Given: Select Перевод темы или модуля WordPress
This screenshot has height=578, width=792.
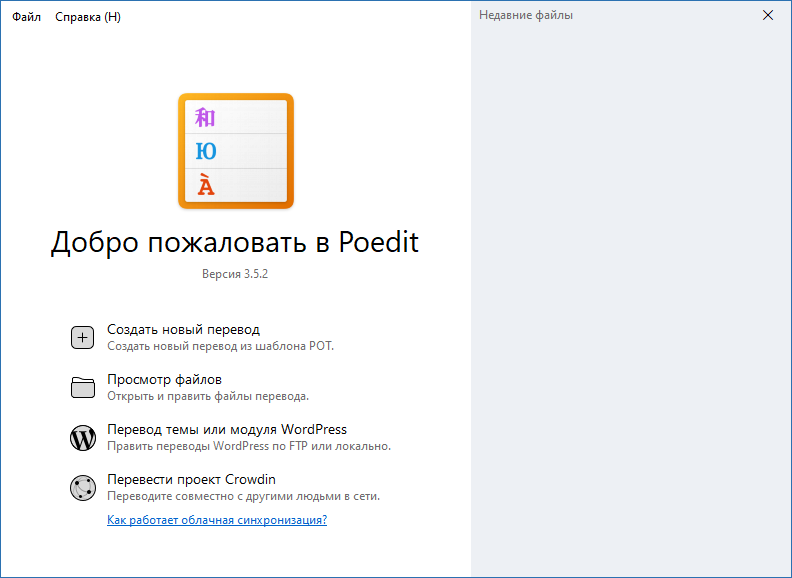Looking at the screenshot, I should pos(227,429).
